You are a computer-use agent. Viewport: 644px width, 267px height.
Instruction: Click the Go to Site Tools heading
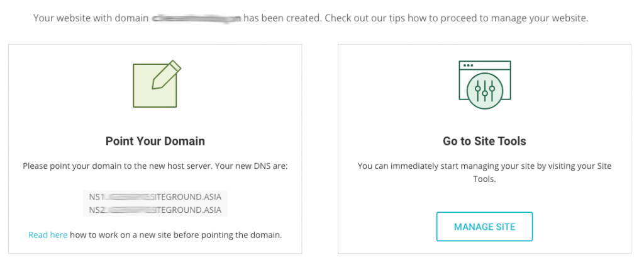(484, 141)
